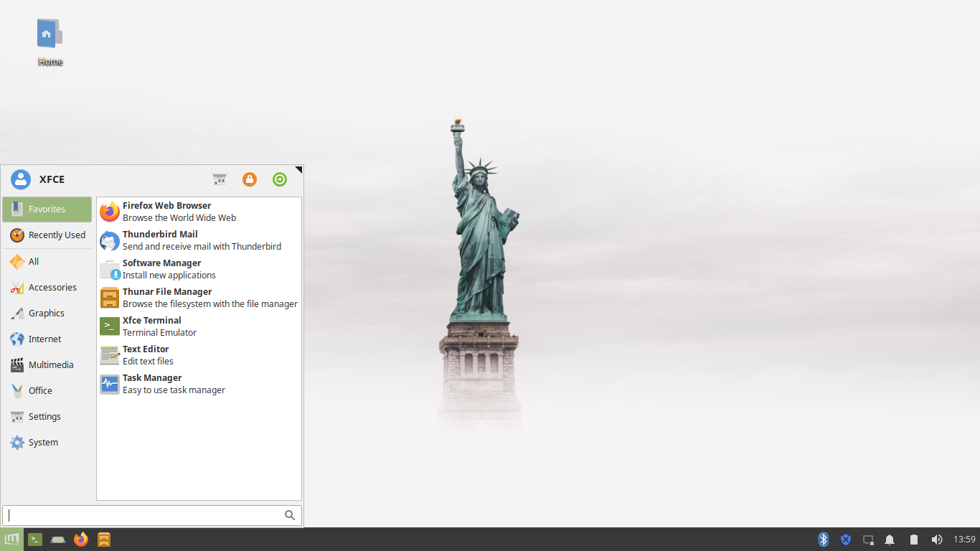The image size is (980, 551).
Task: Open file manager from the taskbar
Action: pos(104,540)
